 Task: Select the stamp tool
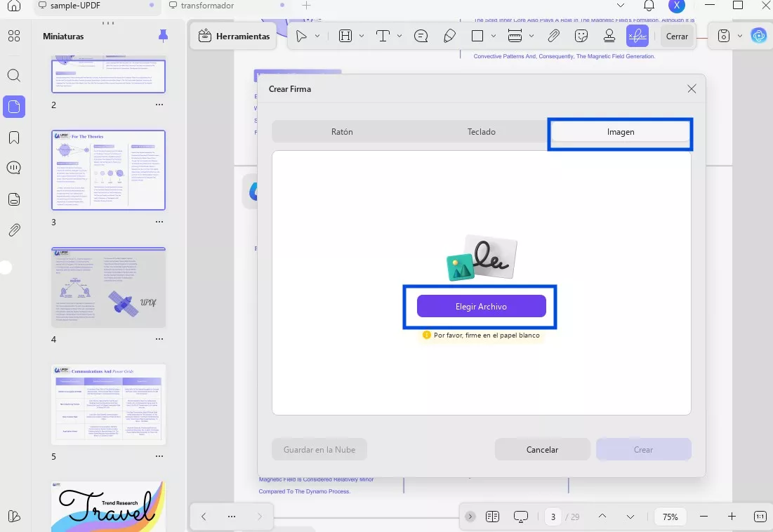pyautogui.click(x=609, y=36)
